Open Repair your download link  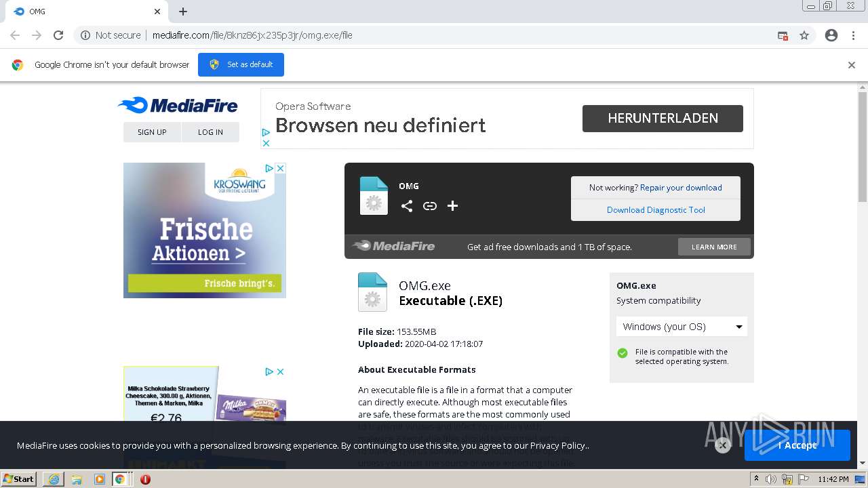(681, 188)
